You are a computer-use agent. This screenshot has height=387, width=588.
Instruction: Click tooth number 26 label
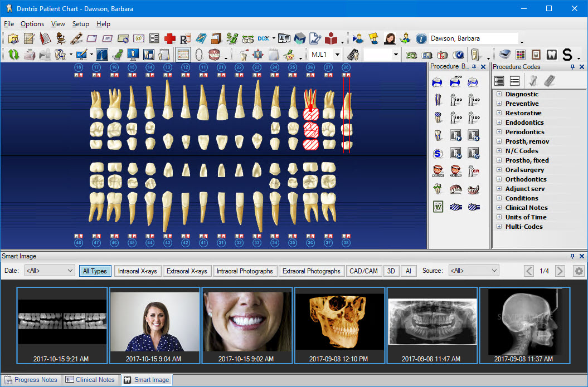tap(310, 67)
